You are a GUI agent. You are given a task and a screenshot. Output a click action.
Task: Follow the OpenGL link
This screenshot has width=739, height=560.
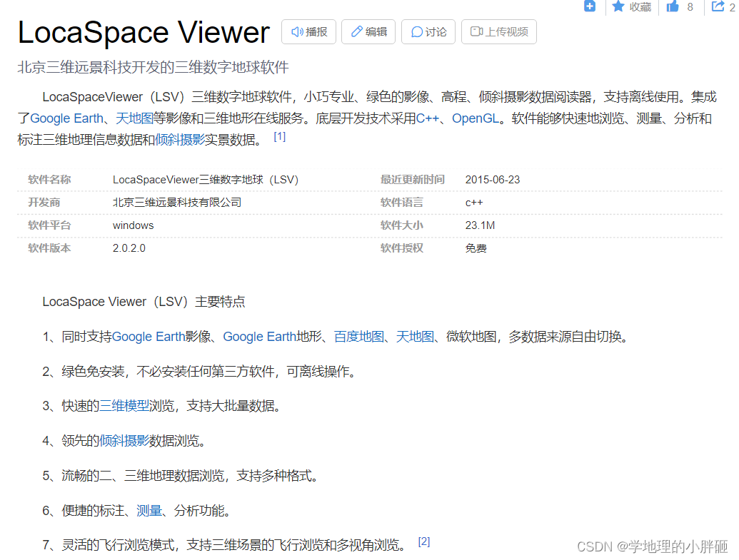tap(475, 118)
